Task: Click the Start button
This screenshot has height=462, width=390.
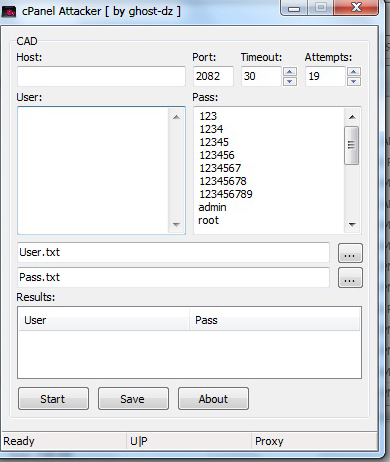Action: pos(53,399)
